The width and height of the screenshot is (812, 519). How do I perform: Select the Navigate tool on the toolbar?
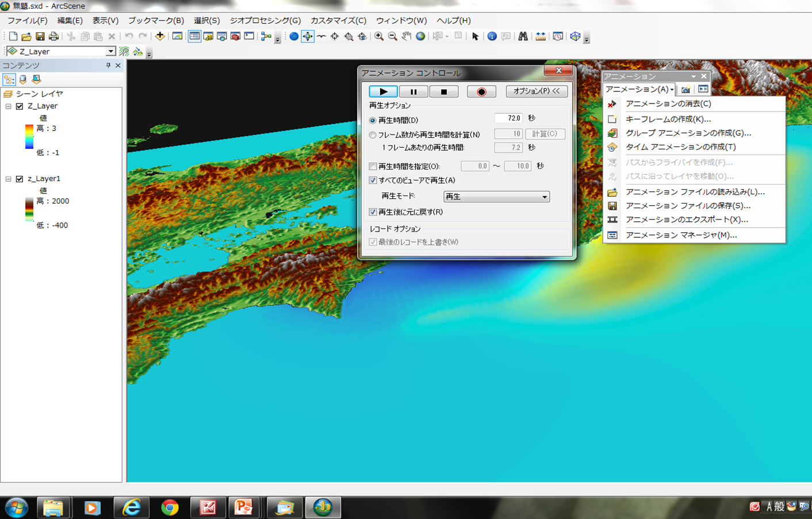308,36
